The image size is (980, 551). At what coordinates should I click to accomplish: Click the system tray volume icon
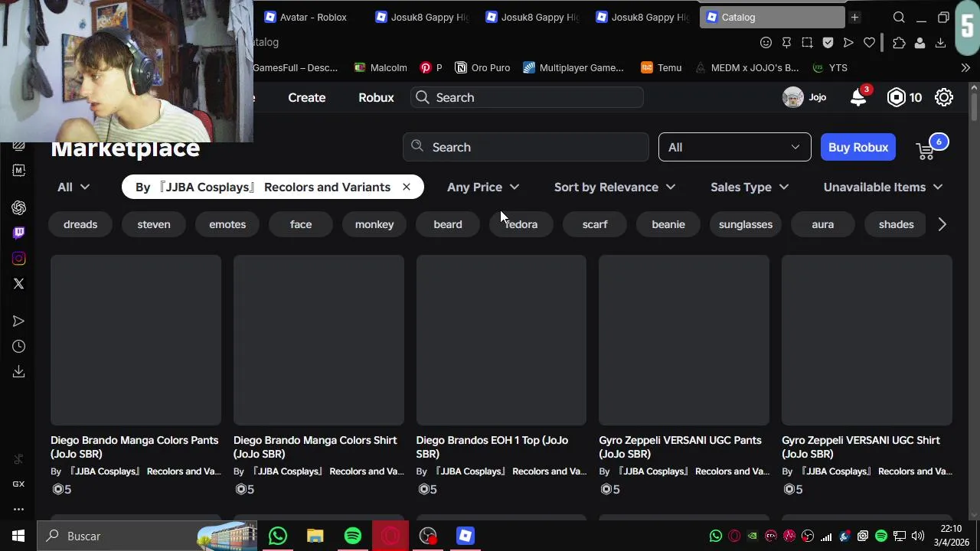click(918, 536)
